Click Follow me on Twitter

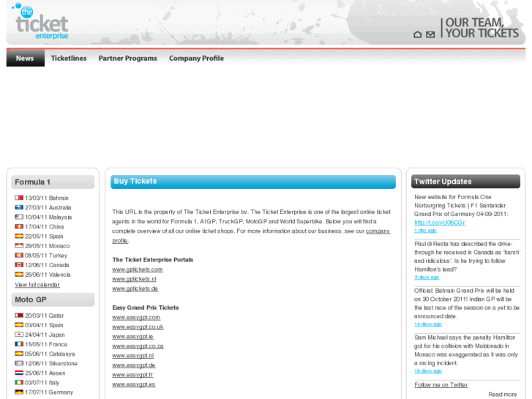441,385
